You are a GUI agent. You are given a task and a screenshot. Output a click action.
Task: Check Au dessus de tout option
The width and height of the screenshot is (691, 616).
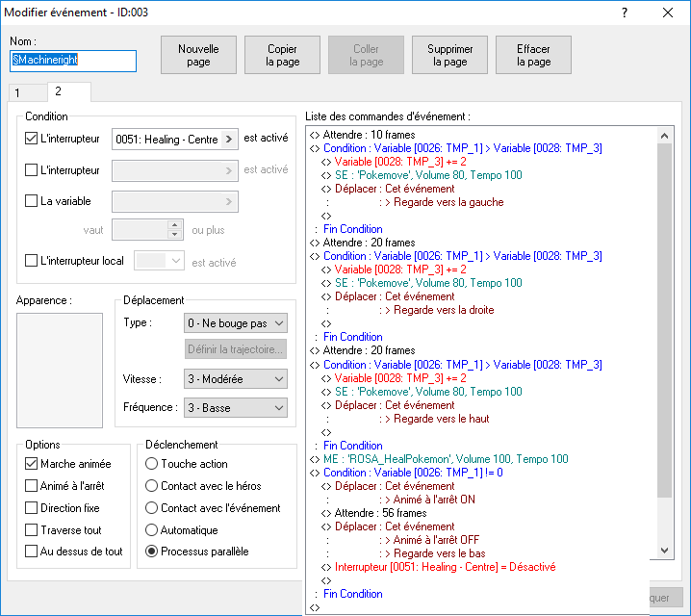pos(31,552)
